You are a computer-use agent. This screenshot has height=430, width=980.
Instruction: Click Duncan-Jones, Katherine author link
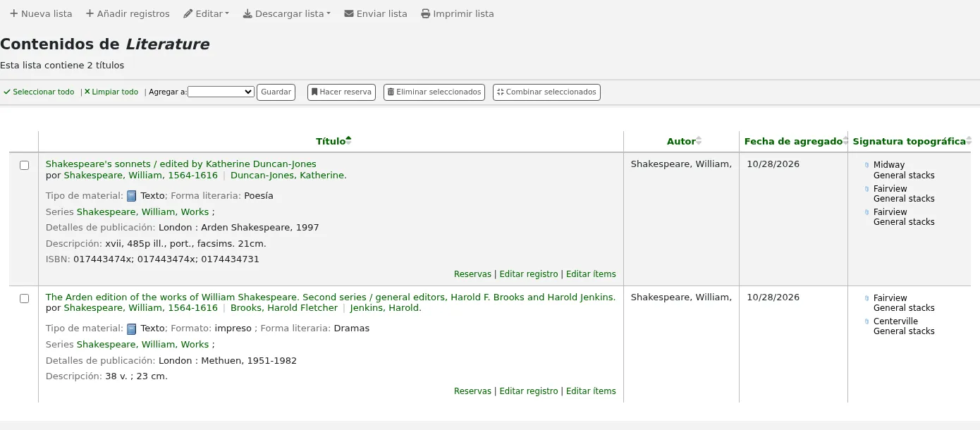pyautogui.click(x=288, y=176)
